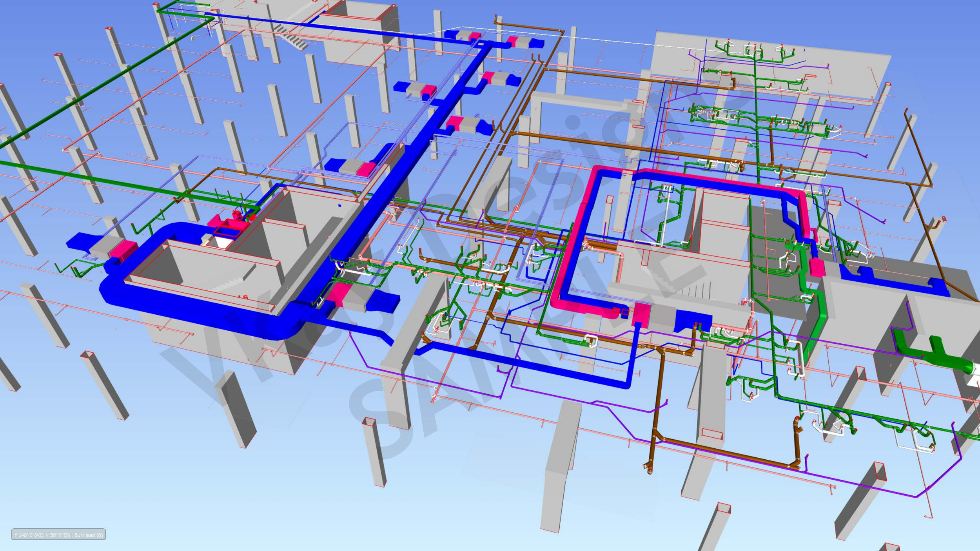Select the small blue square marker on wall
The width and height of the screenshot is (980, 551).
[339, 205]
